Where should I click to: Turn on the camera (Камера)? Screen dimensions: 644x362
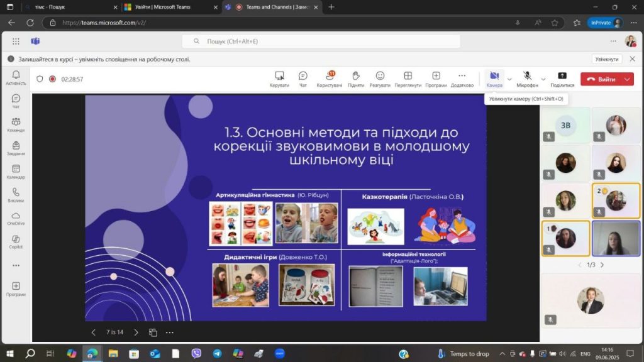[494, 79]
